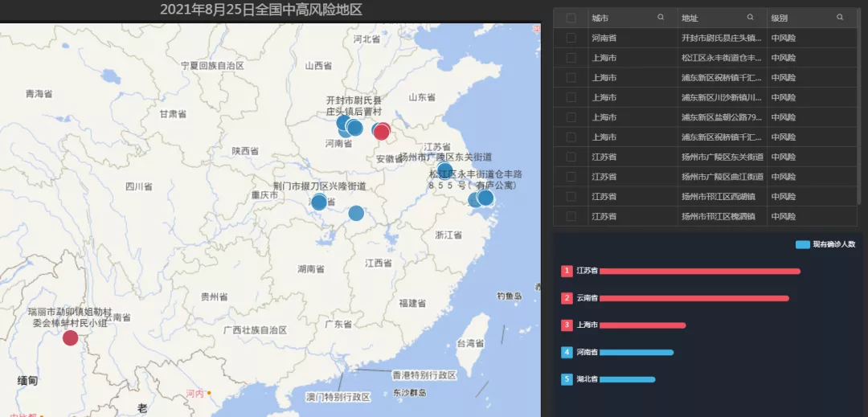Toggle the select-all checkbox in table header
Image resolution: width=868 pixels, height=417 pixels.
point(571,18)
